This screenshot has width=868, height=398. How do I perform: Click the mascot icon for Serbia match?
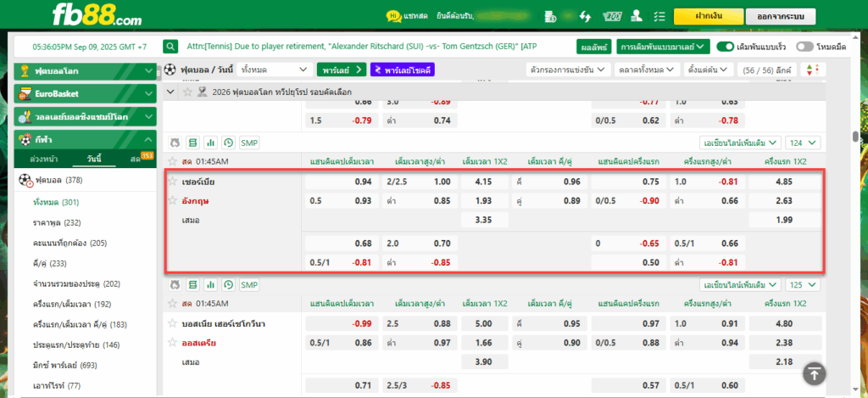tap(175, 143)
